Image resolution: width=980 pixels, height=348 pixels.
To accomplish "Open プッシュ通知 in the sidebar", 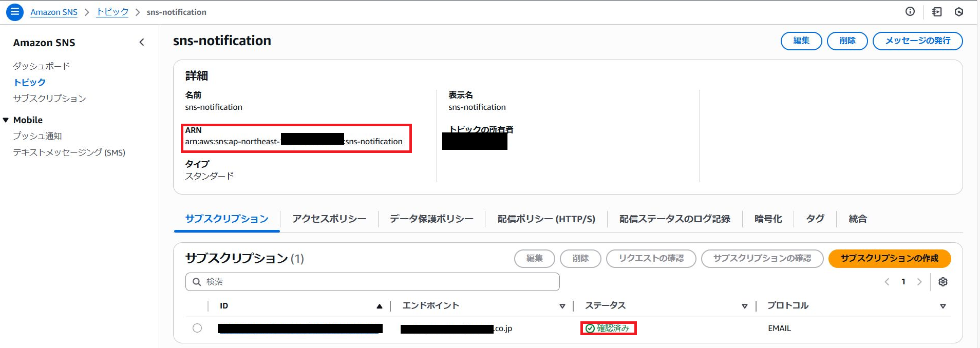I will coord(37,136).
